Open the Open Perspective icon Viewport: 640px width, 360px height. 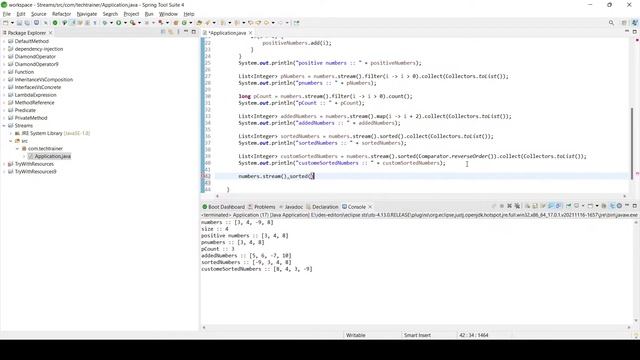[x=624, y=23]
